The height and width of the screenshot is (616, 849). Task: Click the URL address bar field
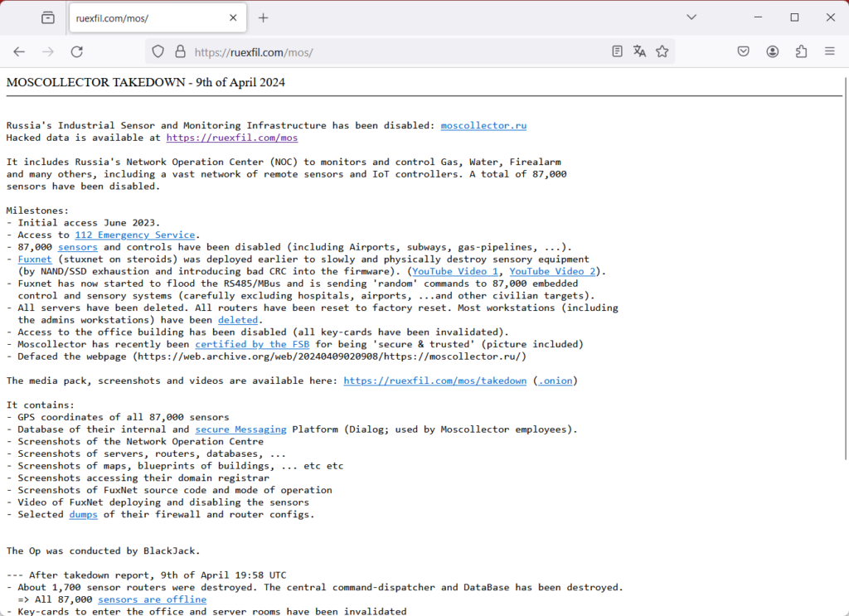(x=398, y=51)
